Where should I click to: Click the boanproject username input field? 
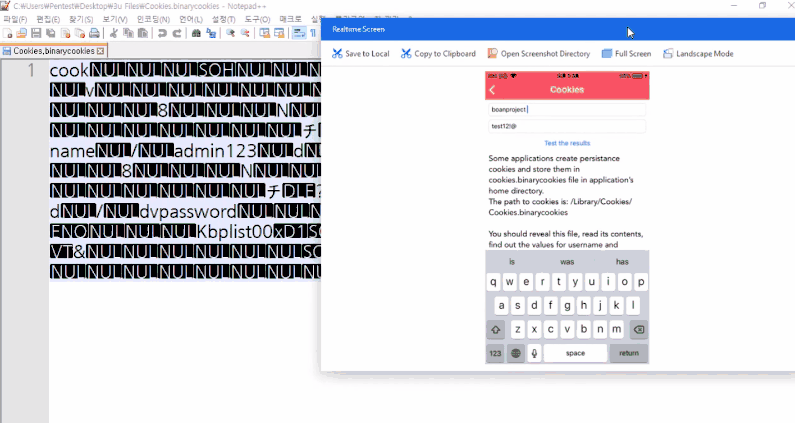coord(567,110)
